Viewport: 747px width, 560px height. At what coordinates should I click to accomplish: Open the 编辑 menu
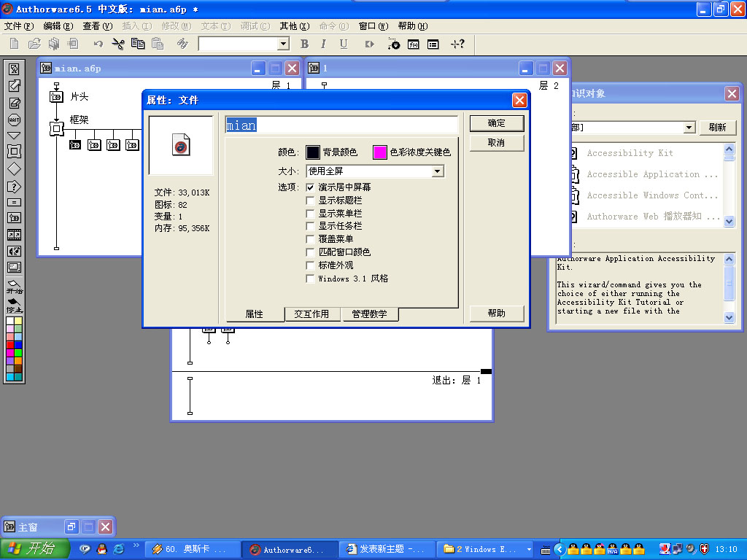coord(58,26)
